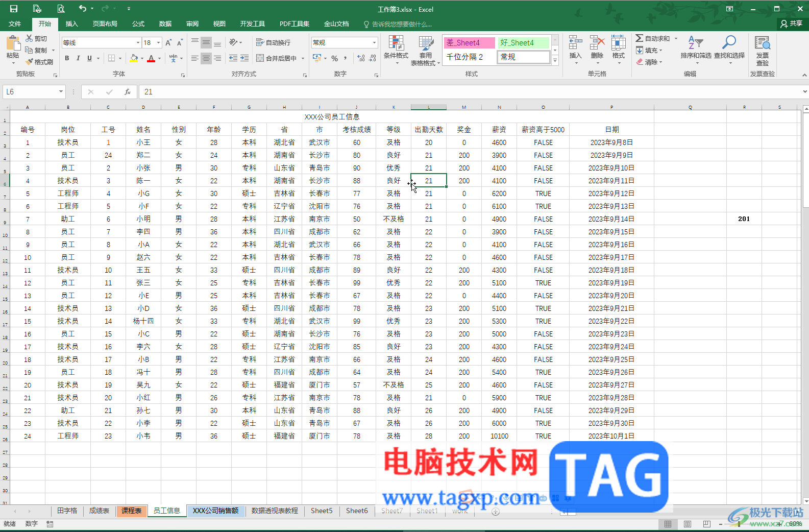Click the 复制 (Copy) button
Screen dimensions: 809x532
coord(37,50)
